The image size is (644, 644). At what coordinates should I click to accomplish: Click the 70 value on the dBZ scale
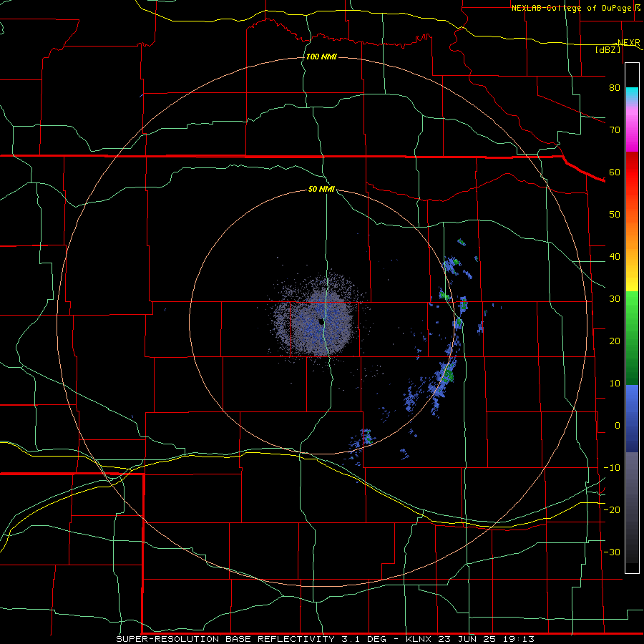[x=615, y=130]
